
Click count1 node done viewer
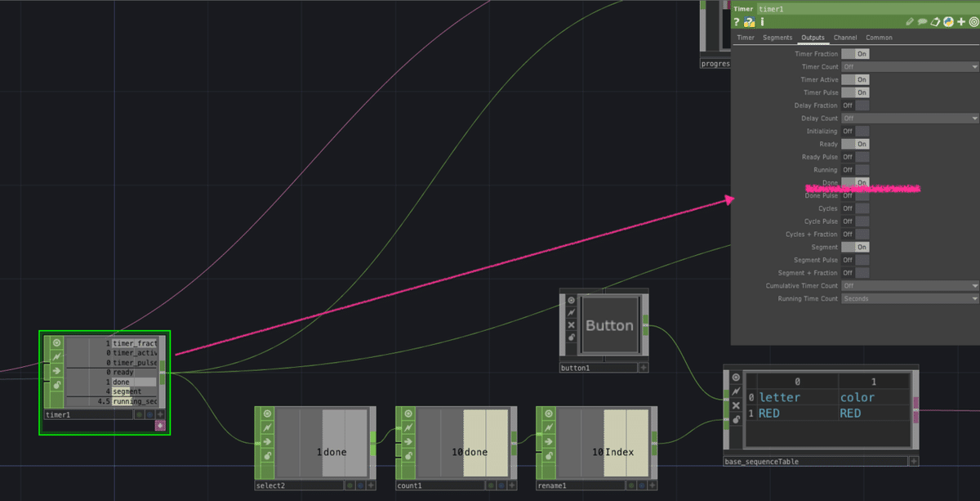[x=461, y=443]
